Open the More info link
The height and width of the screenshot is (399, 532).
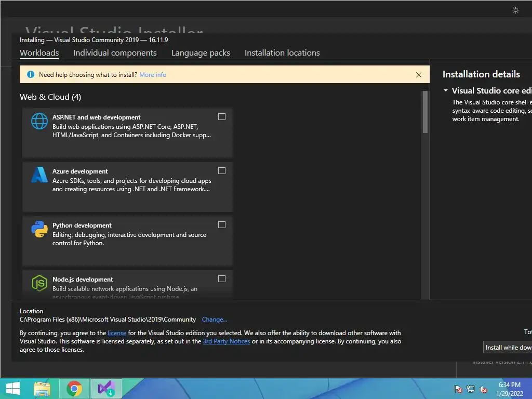pyautogui.click(x=153, y=75)
